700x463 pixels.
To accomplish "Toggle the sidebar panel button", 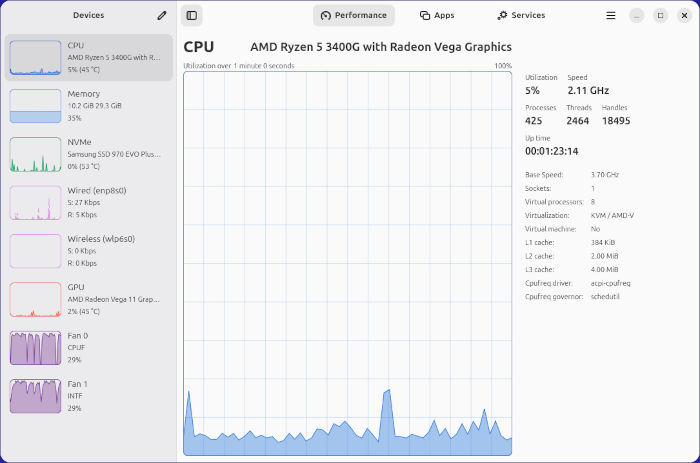I will tap(192, 16).
